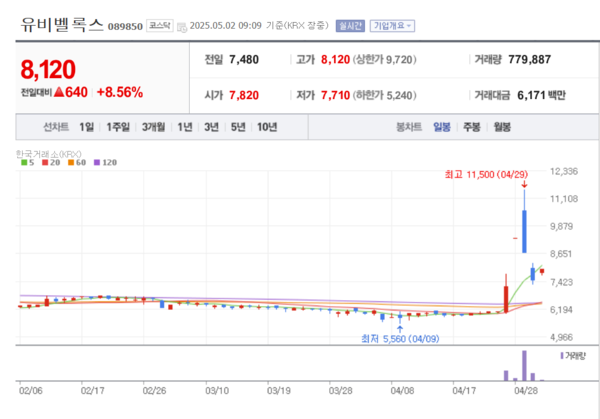Click the stock code 089850
Screen dimensions: 600x419
(x=125, y=27)
